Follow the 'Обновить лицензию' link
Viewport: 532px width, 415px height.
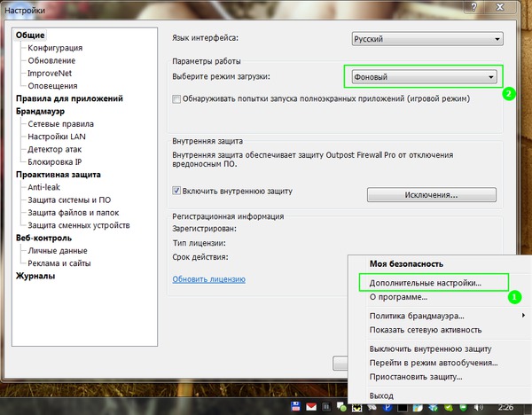[208, 279]
